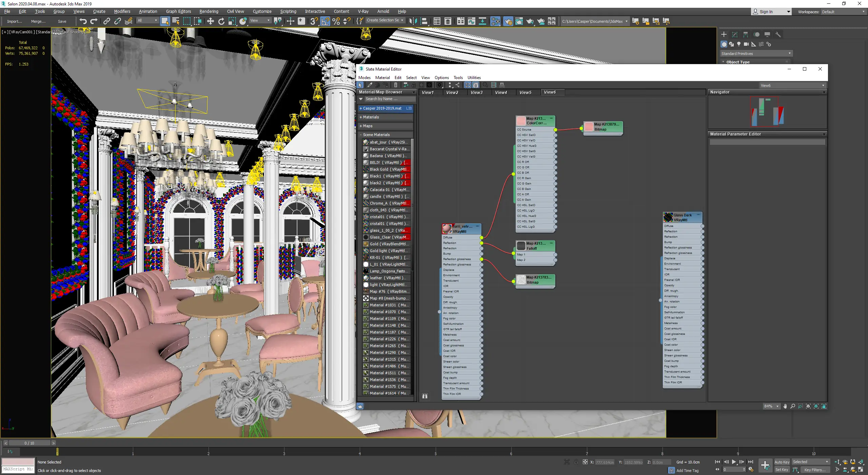This screenshot has height=475, width=868.
Task: Toggle Auto Key mode
Action: click(x=782, y=462)
